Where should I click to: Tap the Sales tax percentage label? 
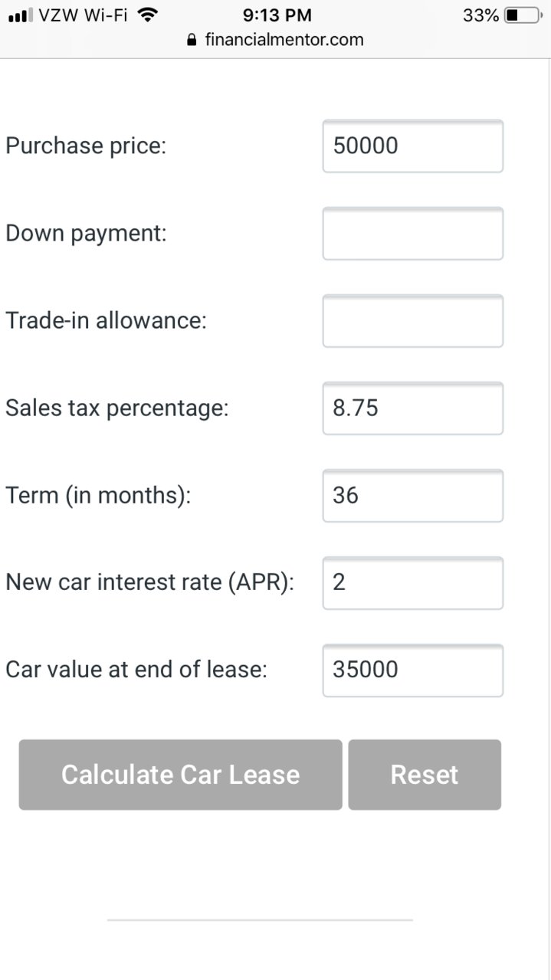coord(117,408)
